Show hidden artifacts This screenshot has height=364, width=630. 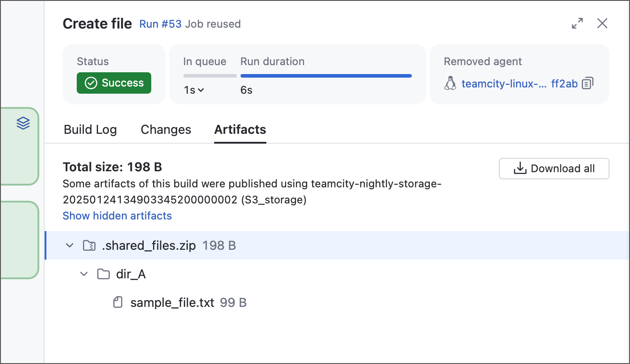pos(117,215)
